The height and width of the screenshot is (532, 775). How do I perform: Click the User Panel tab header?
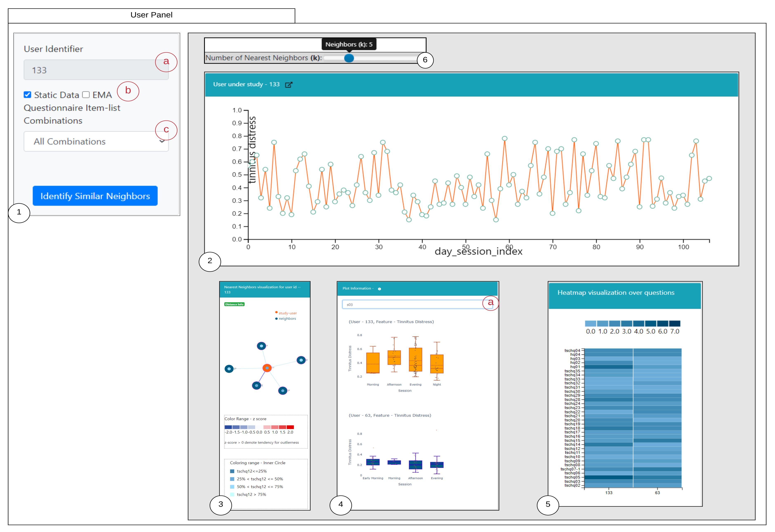pyautogui.click(x=151, y=15)
